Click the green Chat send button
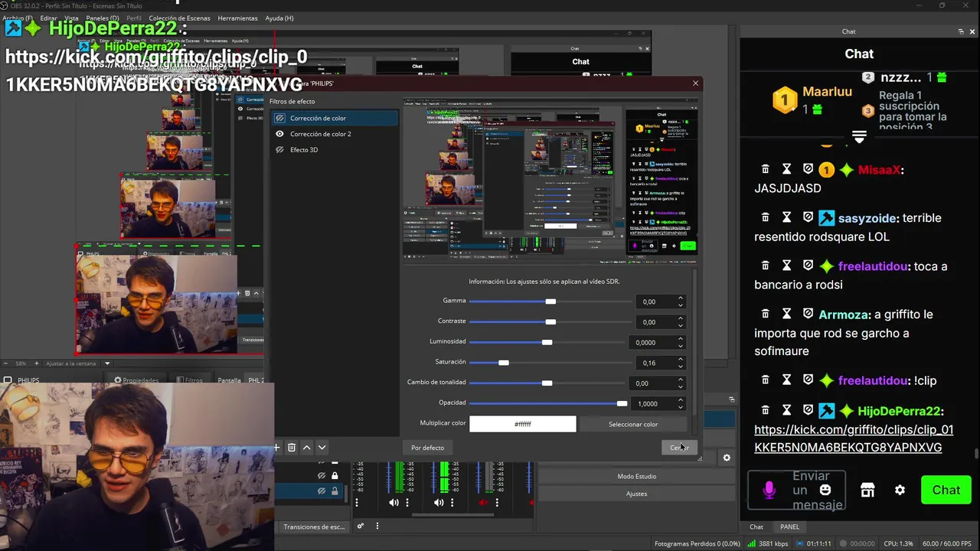The height and width of the screenshot is (551, 980). [946, 491]
